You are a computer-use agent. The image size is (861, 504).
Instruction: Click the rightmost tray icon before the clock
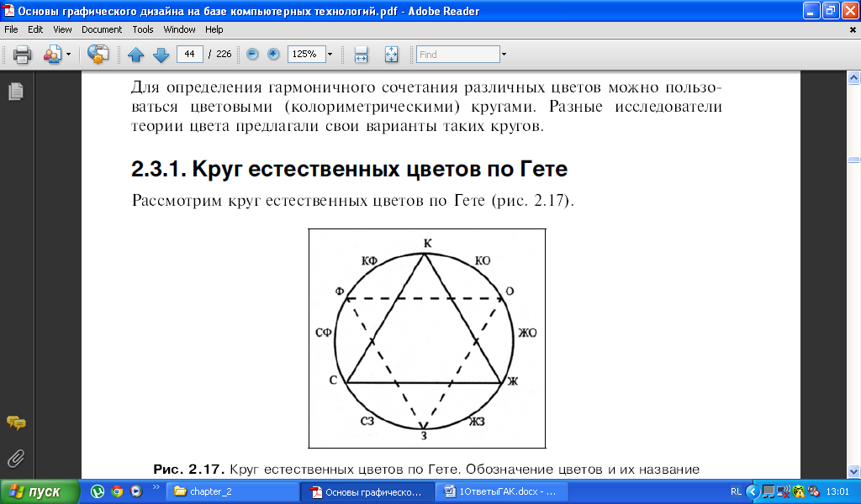pos(813,491)
